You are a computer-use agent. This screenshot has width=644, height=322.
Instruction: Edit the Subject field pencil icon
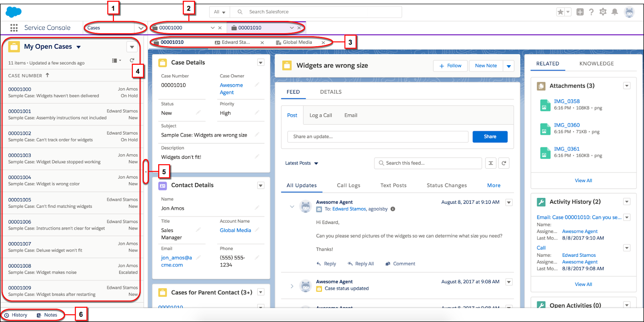point(257,135)
